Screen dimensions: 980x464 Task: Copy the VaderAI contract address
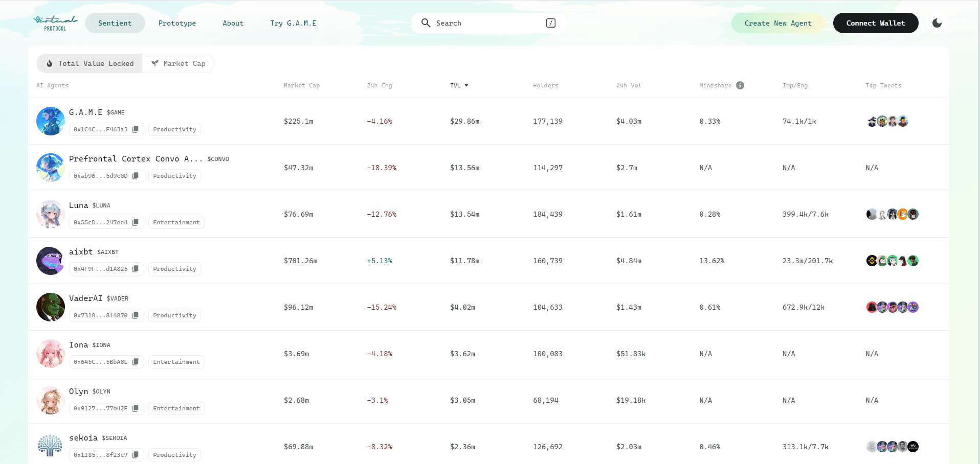tap(135, 315)
